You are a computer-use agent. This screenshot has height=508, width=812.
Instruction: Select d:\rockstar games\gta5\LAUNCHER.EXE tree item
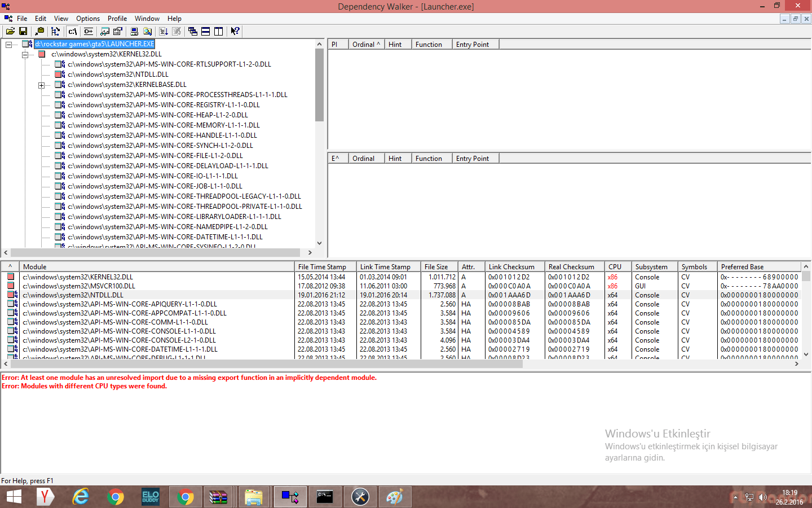(94, 44)
